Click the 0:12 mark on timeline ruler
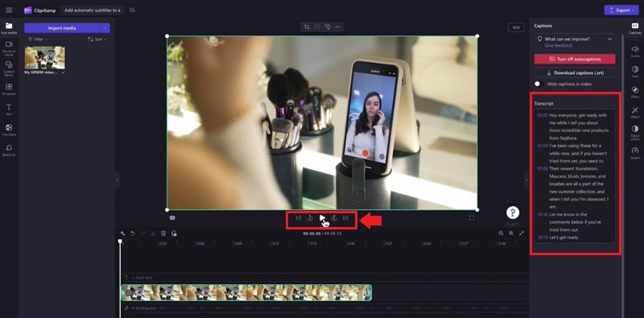644x318 pixels. 275,244
